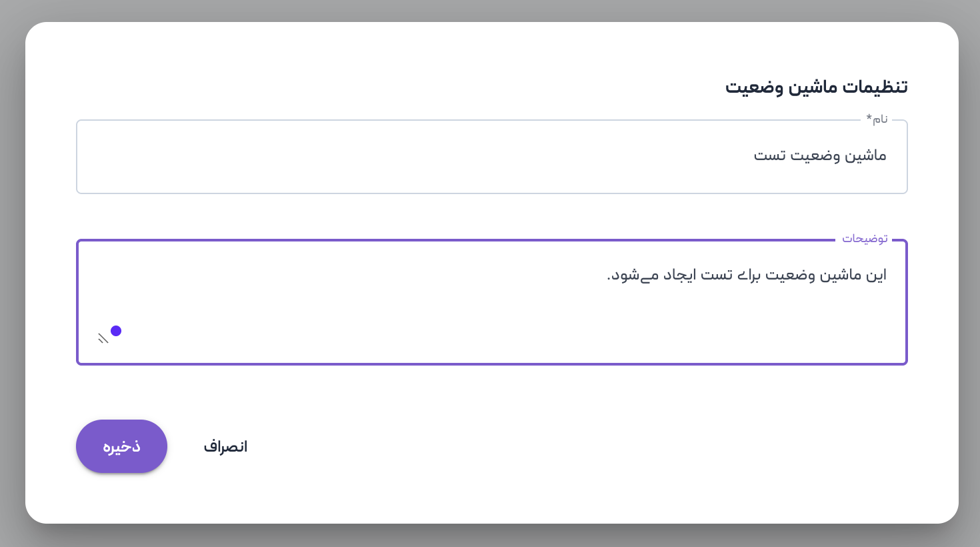Screen dimensions: 980x547
Task: Click the ذخیره save button
Action: 121,446
